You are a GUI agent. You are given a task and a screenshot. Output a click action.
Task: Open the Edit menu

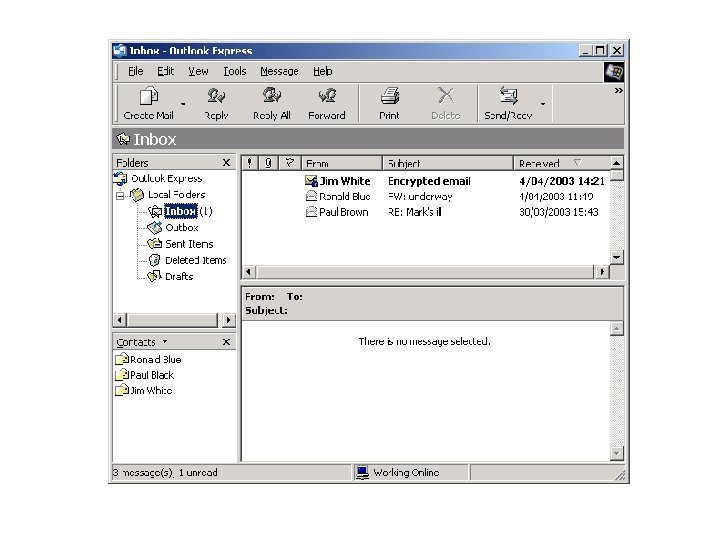point(165,71)
